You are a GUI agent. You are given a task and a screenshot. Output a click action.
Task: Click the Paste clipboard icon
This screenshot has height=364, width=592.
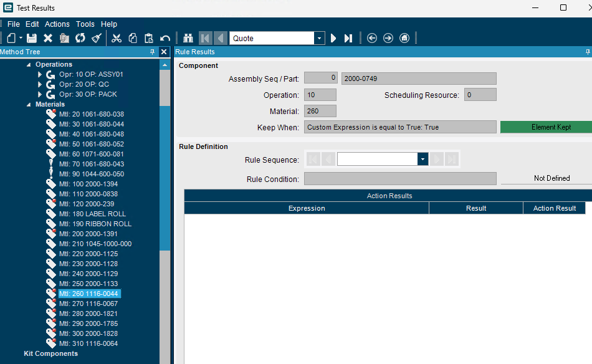coord(149,38)
